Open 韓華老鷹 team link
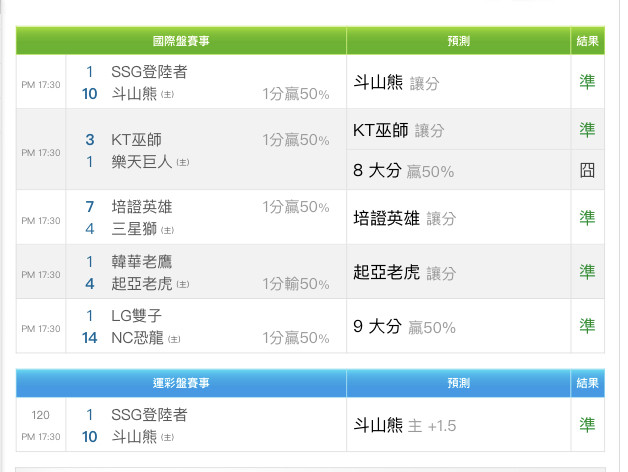Screen dimensions: 628x472 (141, 262)
